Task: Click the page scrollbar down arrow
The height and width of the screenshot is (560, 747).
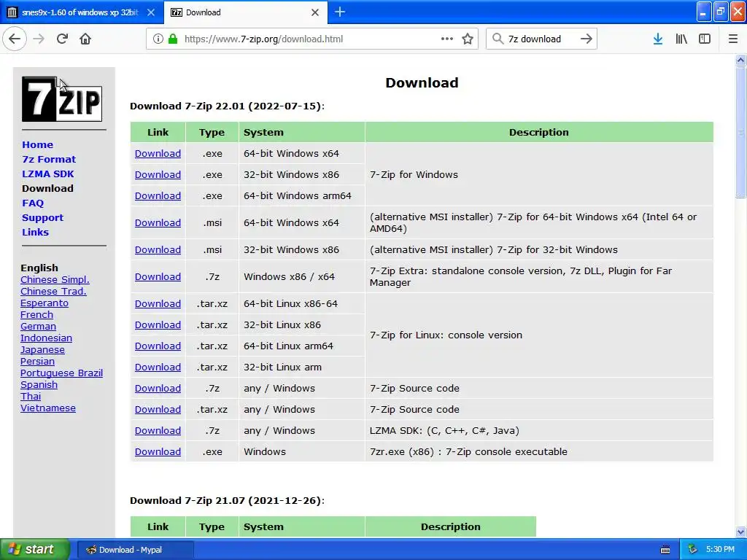Action: (x=740, y=532)
